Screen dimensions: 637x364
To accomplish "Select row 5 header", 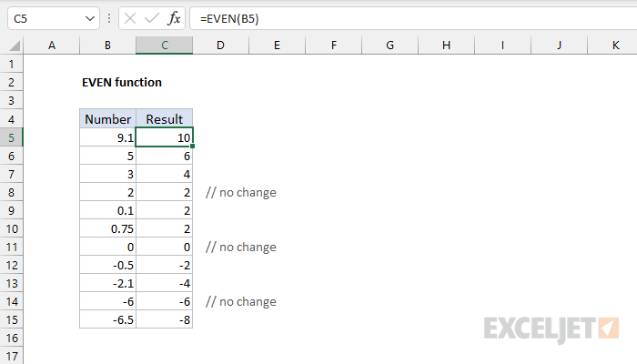I will (x=11, y=137).
